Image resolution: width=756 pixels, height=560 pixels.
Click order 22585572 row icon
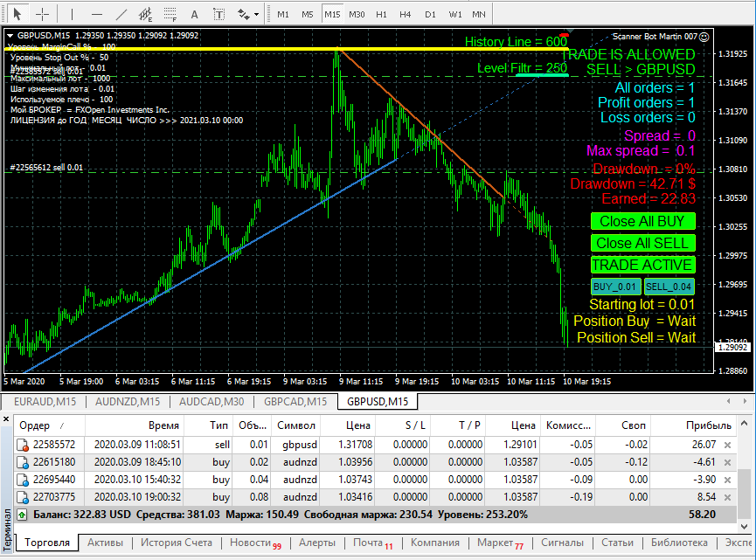pyautogui.click(x=22, y=445)
